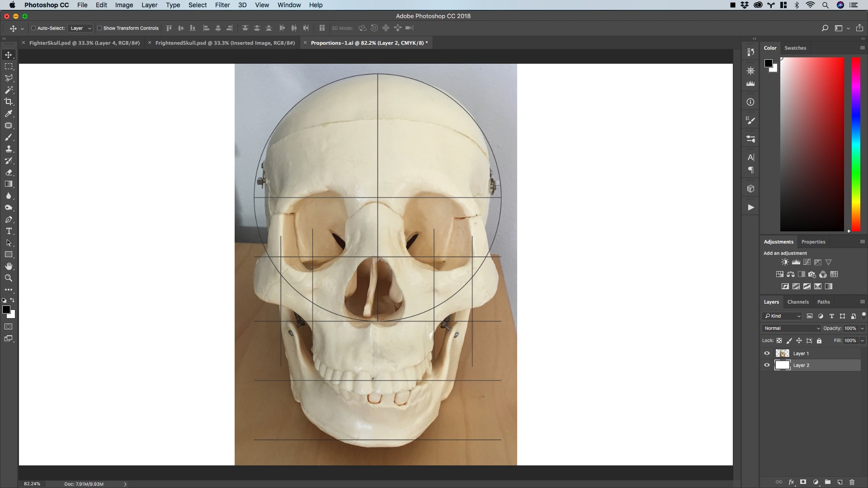Select the Zoom tool
The image size is (868, 488).
coord(9,278)
